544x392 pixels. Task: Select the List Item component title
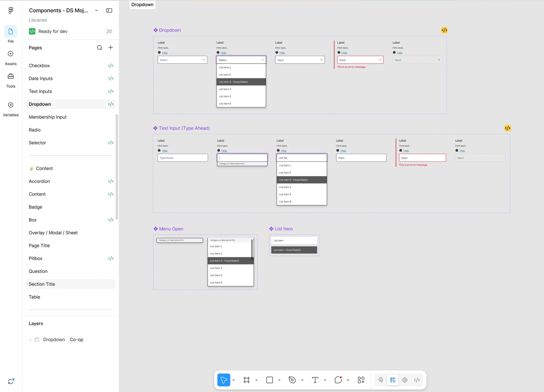pyautogui.click(x=281, y=229)
